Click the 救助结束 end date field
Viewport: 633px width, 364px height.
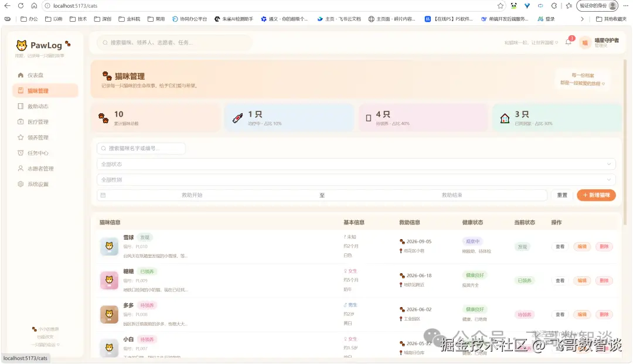(452, 195)
